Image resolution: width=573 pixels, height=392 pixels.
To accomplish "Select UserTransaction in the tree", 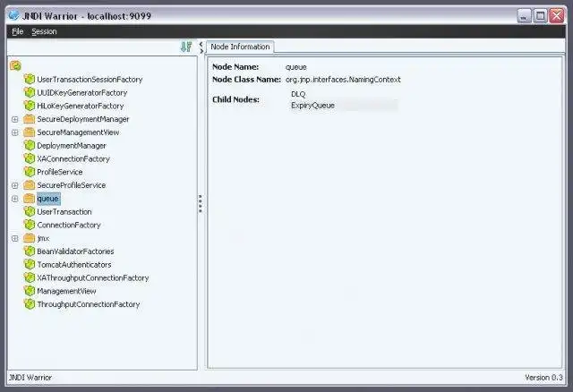I will (64, 211).
